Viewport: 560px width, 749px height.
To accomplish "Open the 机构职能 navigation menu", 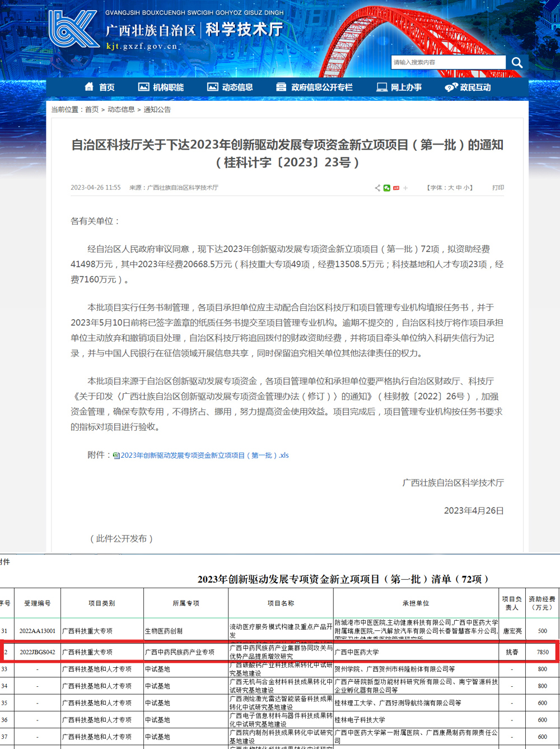I will click(161, 87).
